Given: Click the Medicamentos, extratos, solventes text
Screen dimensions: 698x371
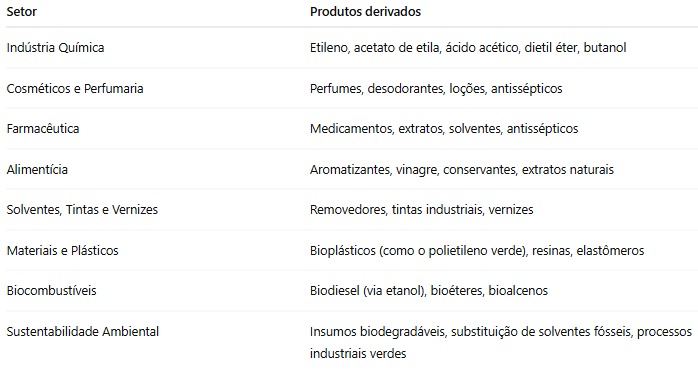Looking at the screenshot, I should (x=406, y=129).
